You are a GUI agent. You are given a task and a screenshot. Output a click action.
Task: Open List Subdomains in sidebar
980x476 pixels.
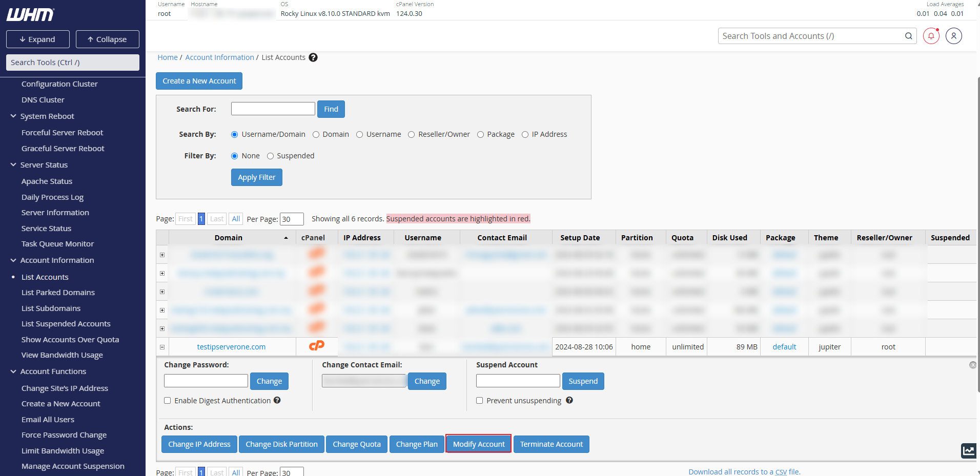point(51,308)
